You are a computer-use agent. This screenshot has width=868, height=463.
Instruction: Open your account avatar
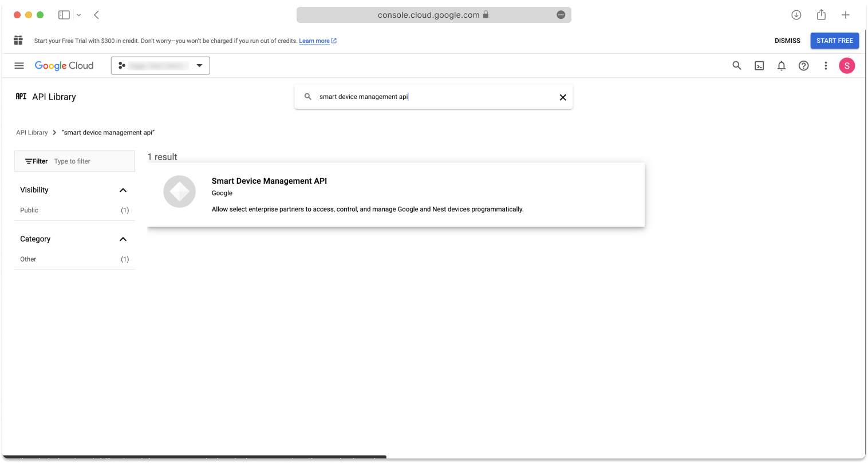click(847, 65)
